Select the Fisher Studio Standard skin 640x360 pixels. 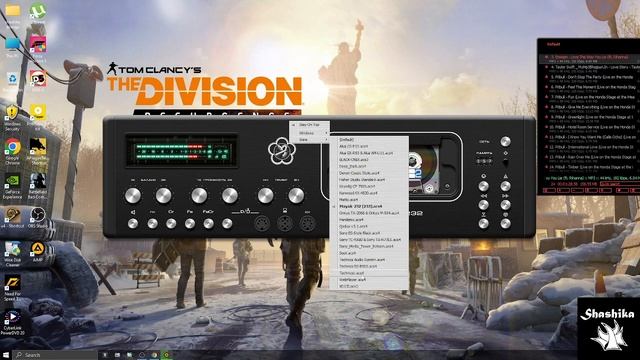coord(369,180)
